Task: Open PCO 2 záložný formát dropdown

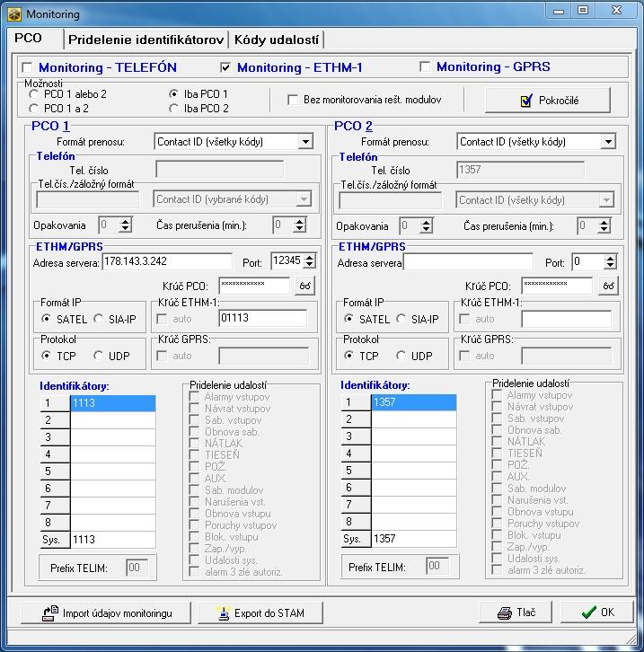Action: (x=606, y=200)
